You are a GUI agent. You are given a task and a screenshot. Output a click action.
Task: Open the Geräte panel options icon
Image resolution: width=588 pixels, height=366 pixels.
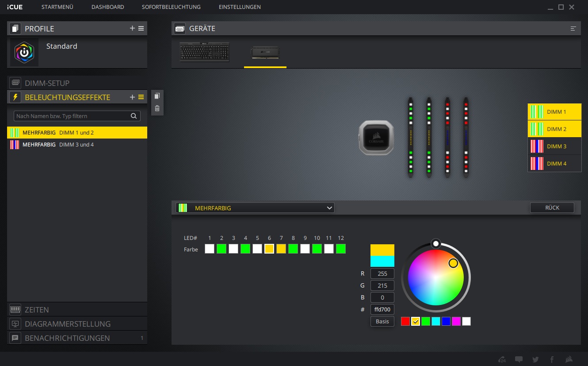573,28
